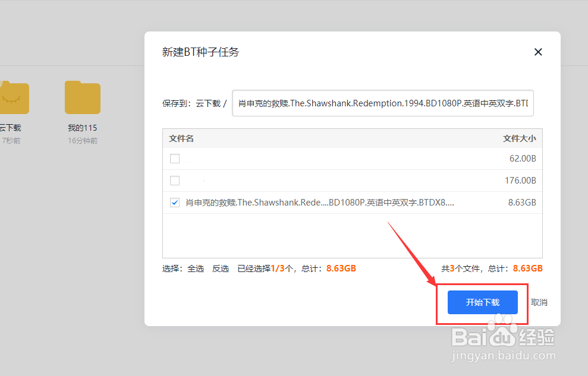This screenshot has height=376, width=588.
Task: Check the 176.00B file checkbox
Action: click(x=174, y=180)
